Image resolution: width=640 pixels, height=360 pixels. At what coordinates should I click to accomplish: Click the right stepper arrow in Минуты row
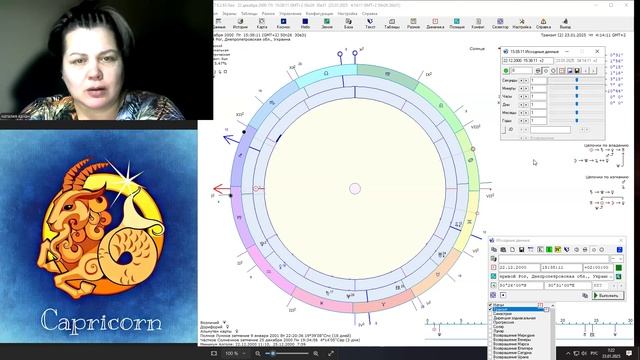click(x=526, y=89)
